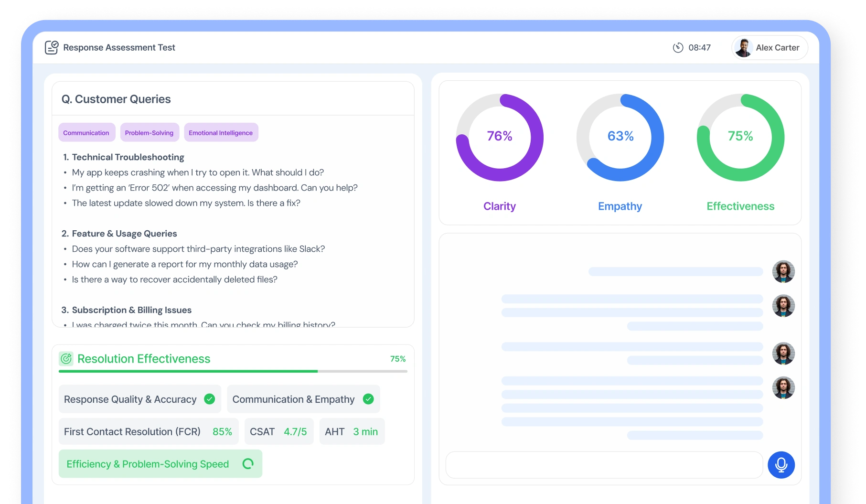Toggle the Communication & Empathy checkmark
The image size is (866, 504).
click(x=368, y=399)
